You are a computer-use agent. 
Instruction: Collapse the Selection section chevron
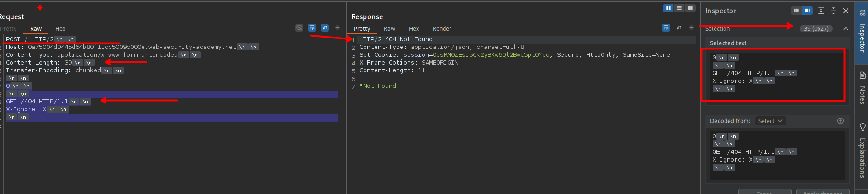tap(846, 28)
